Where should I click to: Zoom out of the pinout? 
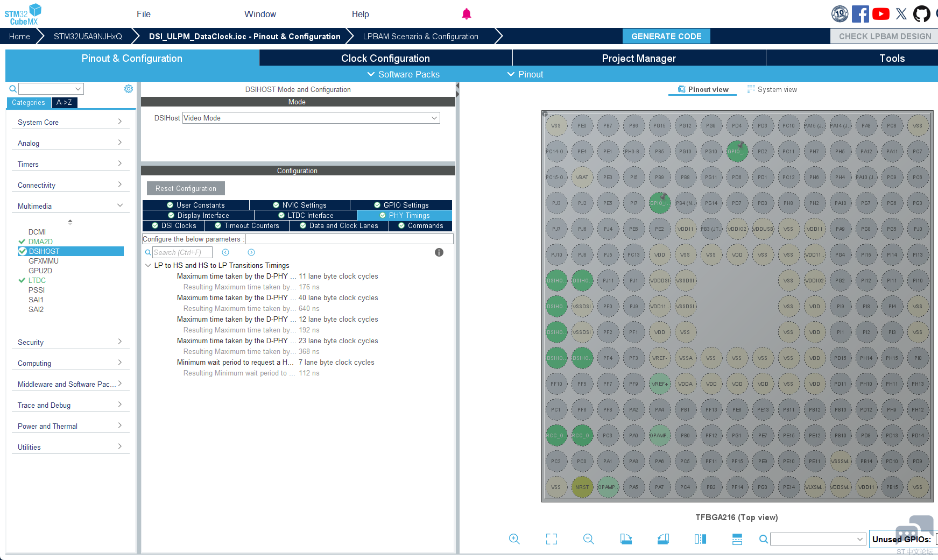589,539
